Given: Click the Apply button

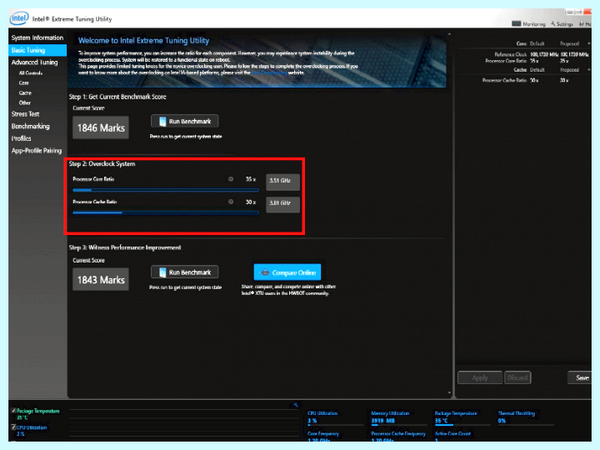Looking at the screenshot, I should coord(480,378).
